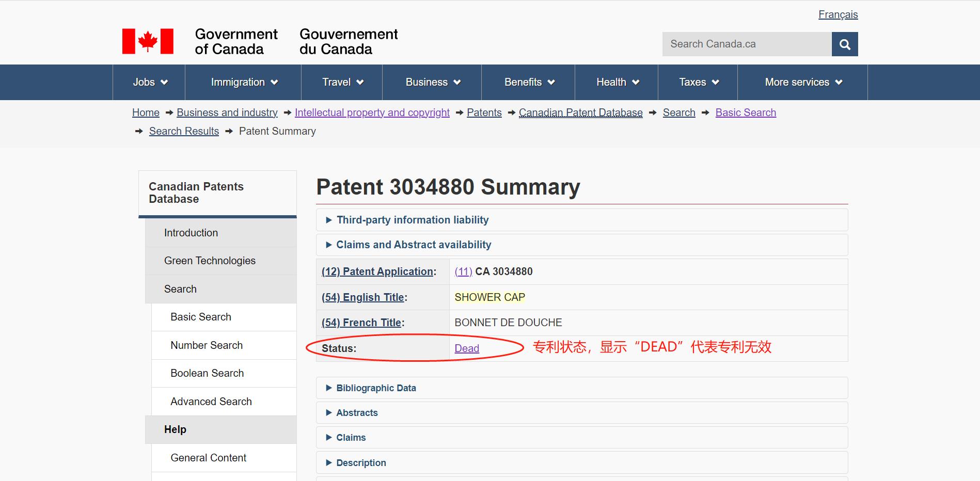The width and height of the screenshot is (980, 481).
Task: Switch the site language to Français
Action: [837, 14]
